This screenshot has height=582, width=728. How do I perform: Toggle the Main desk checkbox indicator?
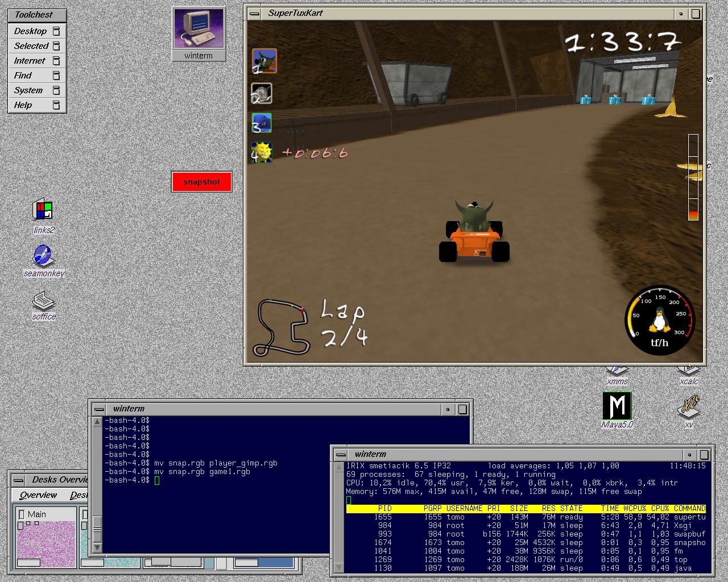22,514
